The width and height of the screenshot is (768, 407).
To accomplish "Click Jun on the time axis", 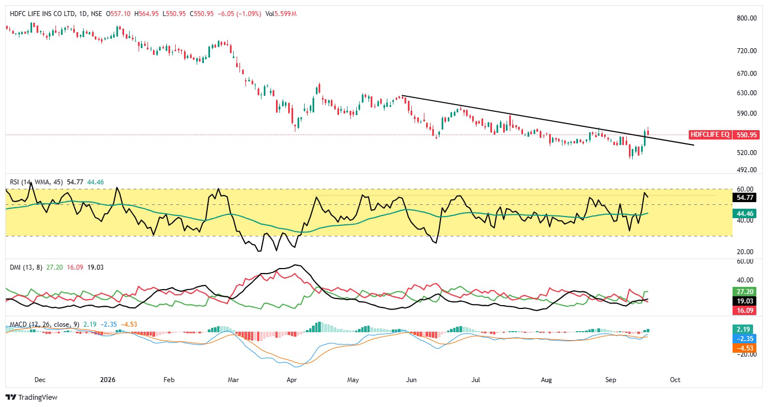I will click(411, 380).
